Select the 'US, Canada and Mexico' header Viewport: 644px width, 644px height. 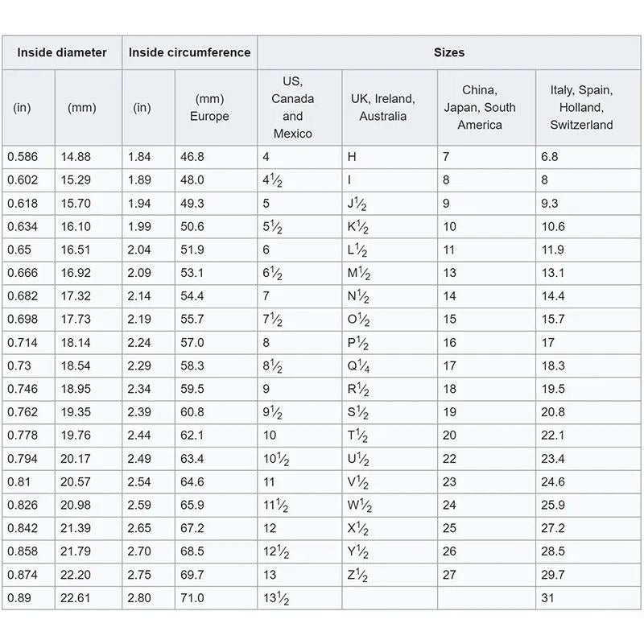[293, 107]
